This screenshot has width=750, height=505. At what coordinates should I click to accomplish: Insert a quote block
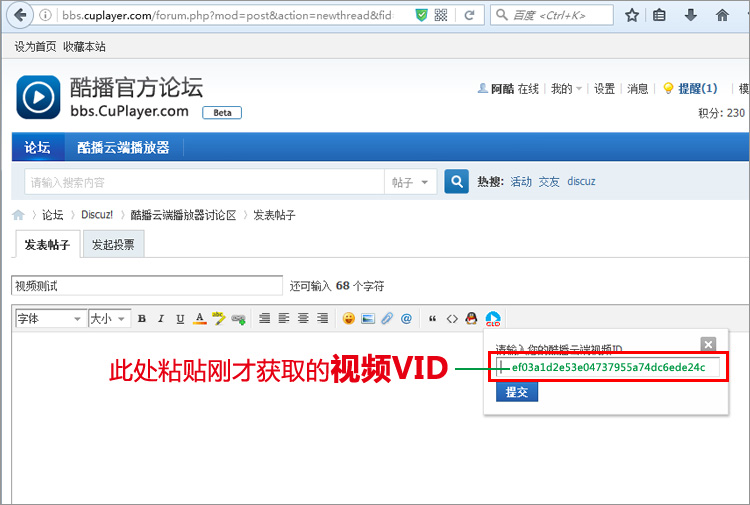click(433, 319)
